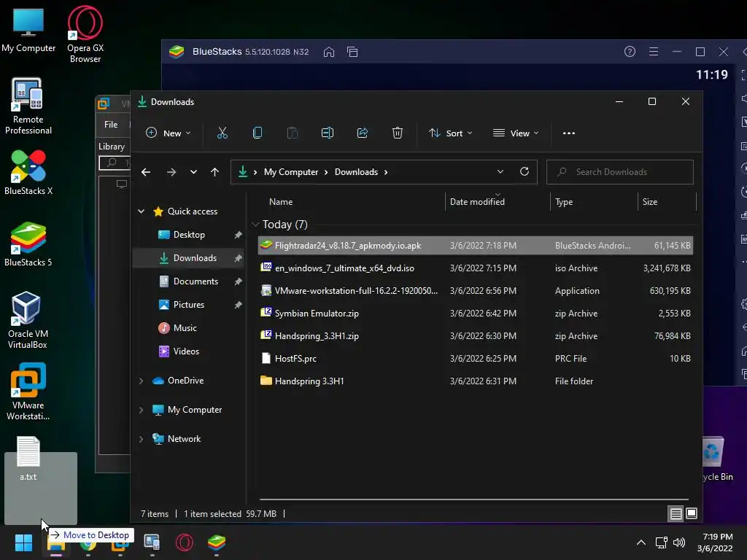Expand Network tree node

(x=141, y=439)
